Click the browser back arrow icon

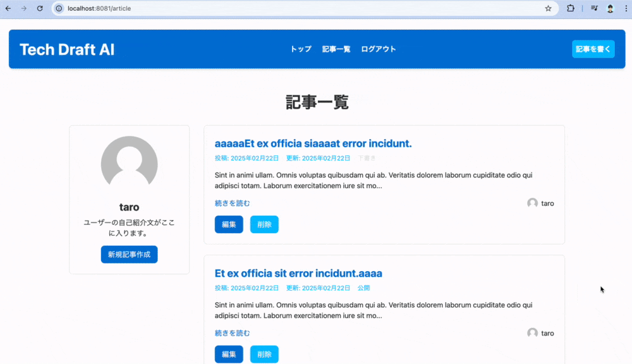pos(9,8)
